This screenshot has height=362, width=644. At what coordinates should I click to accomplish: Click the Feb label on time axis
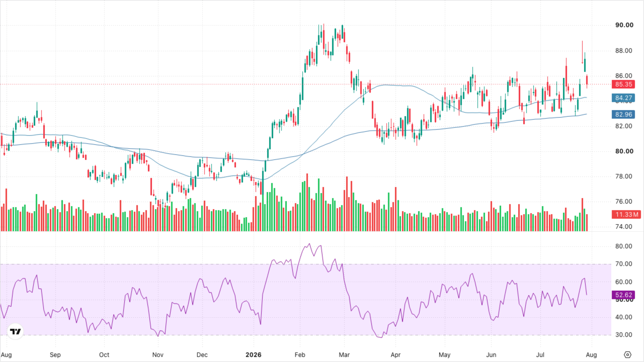[x=300, y=355]
